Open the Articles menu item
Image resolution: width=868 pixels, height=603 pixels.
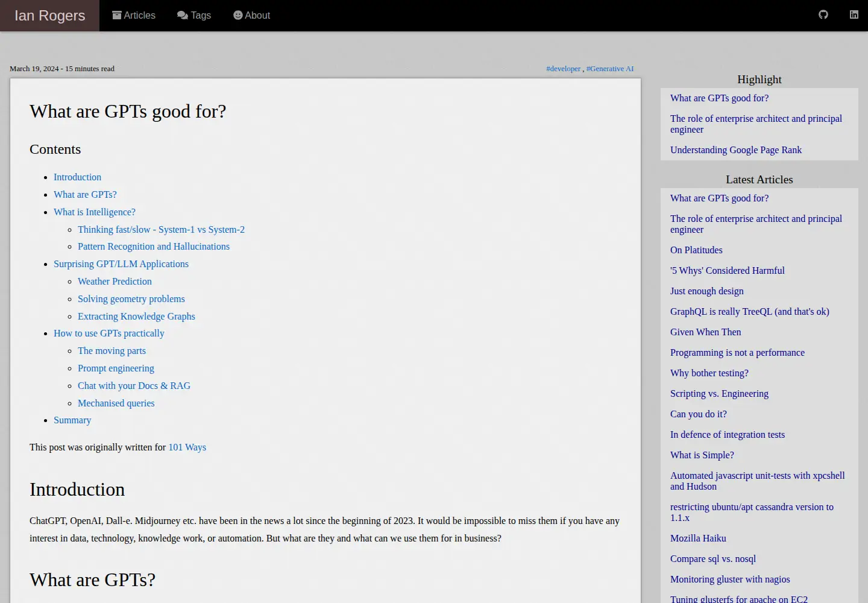pyautogui.click(x=134, y=16)
